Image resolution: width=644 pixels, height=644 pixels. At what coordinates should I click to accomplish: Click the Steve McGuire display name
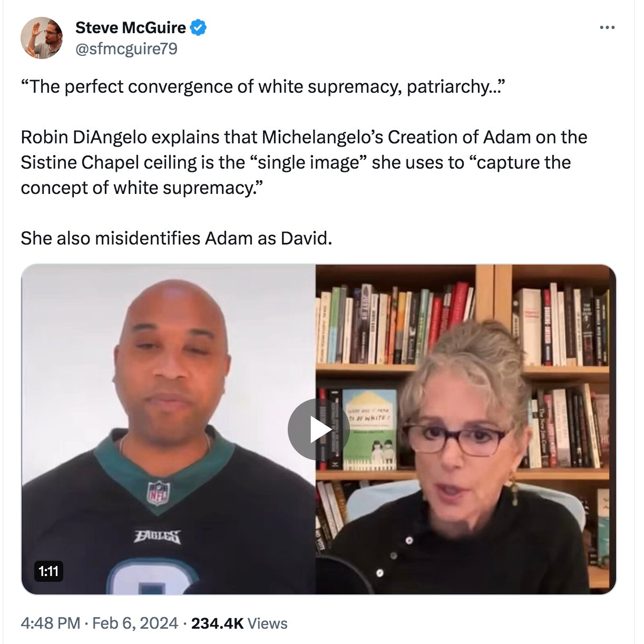pos(131,27)
